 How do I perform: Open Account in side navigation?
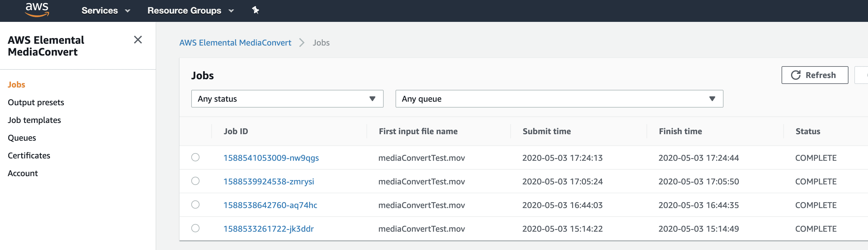tap(23, 173)
